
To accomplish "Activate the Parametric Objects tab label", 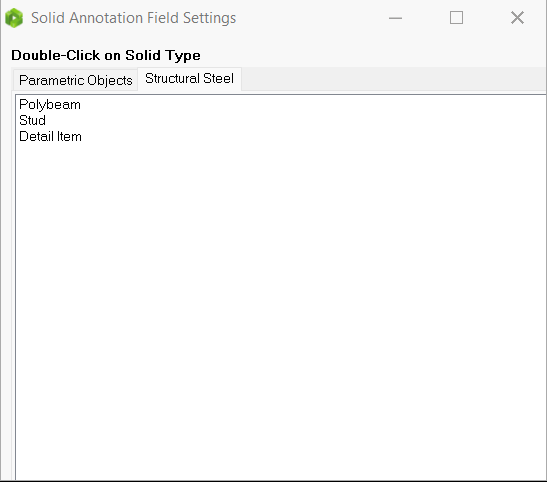I will 76,80.
